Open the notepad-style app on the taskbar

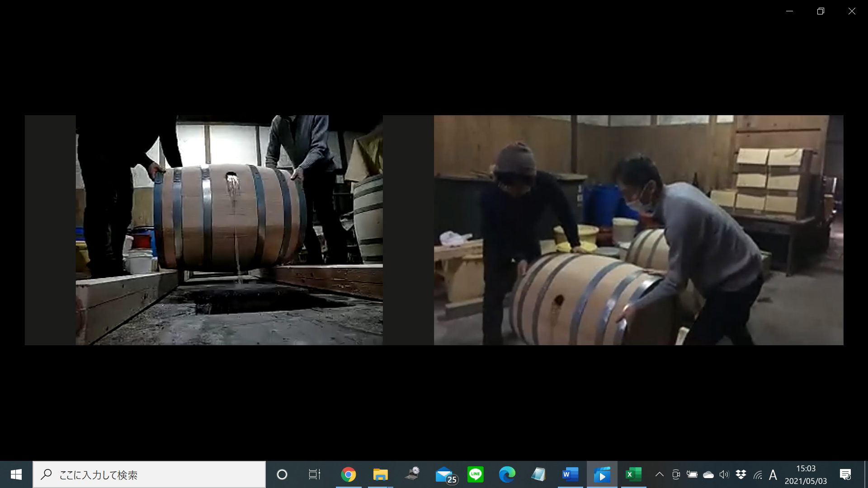click(x=538, y=474)
